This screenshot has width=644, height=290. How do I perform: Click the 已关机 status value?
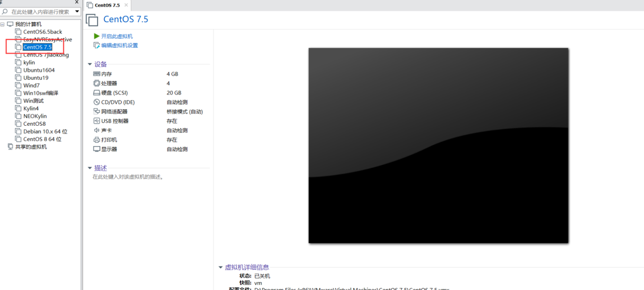click(262, 276)
